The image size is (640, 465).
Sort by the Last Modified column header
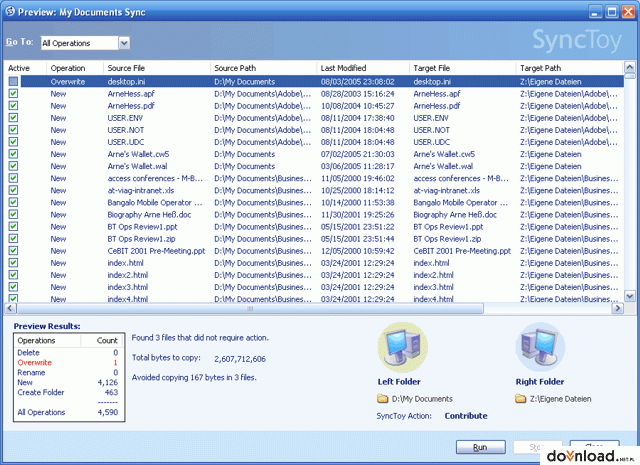[x=363, y=68]
